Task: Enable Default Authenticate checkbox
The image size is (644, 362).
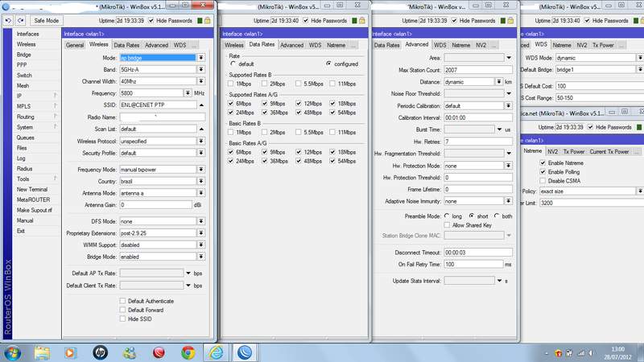Action: point(122,301)
